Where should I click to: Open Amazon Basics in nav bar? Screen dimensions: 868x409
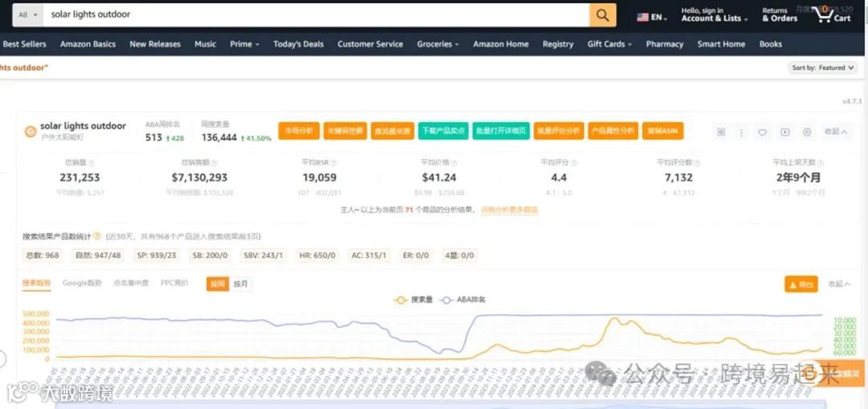pyautogui.click(x=88, y=44)
